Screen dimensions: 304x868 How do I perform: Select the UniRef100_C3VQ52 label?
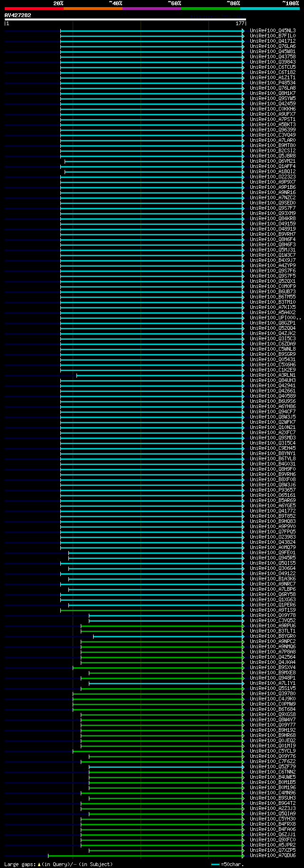273,621
